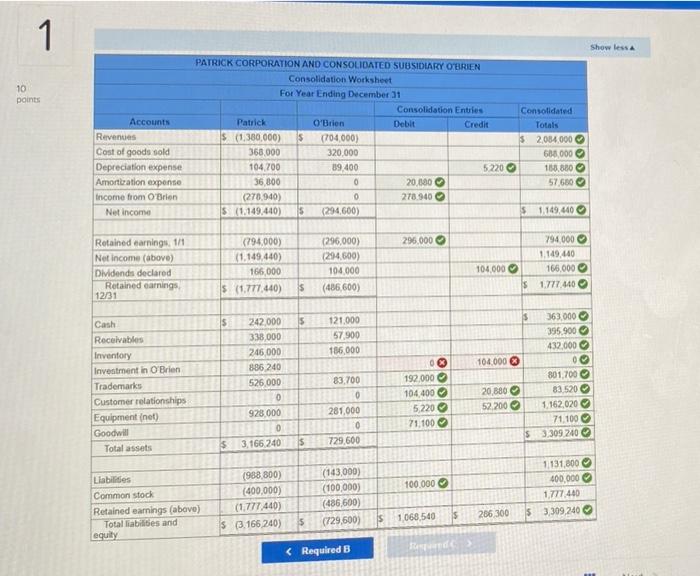Click green check beside Retained earnings 12/31 total 1,777,440
The width and height of the screenshot is (700, 576).
tap(583, 284)
